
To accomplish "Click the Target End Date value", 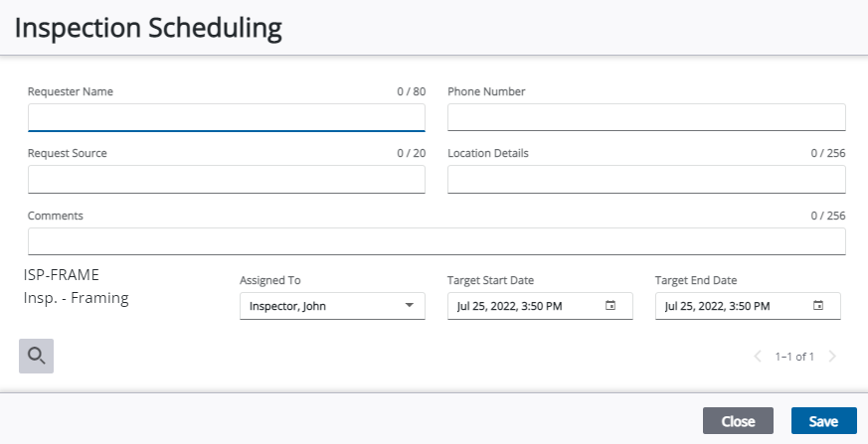I will 717,306.
